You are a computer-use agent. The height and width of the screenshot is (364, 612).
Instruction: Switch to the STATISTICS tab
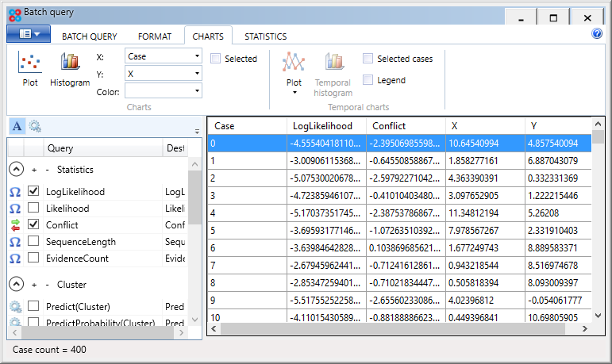pos(266,36)
